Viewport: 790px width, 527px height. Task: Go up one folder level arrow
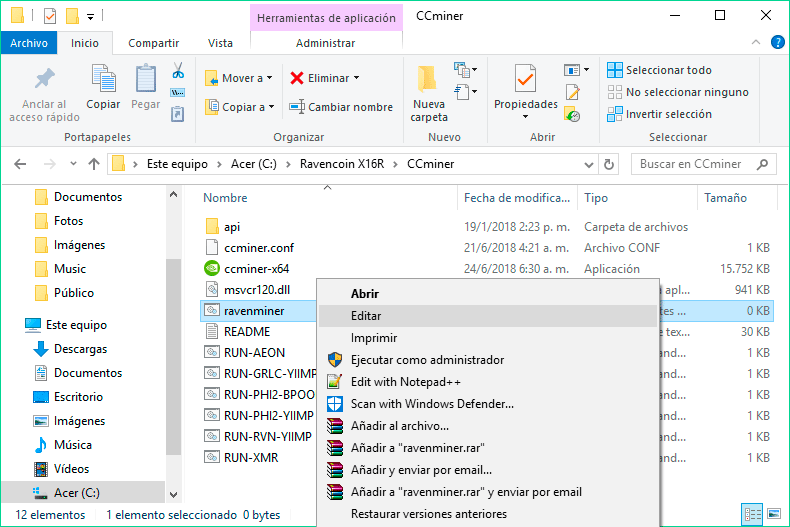point(94,164)
